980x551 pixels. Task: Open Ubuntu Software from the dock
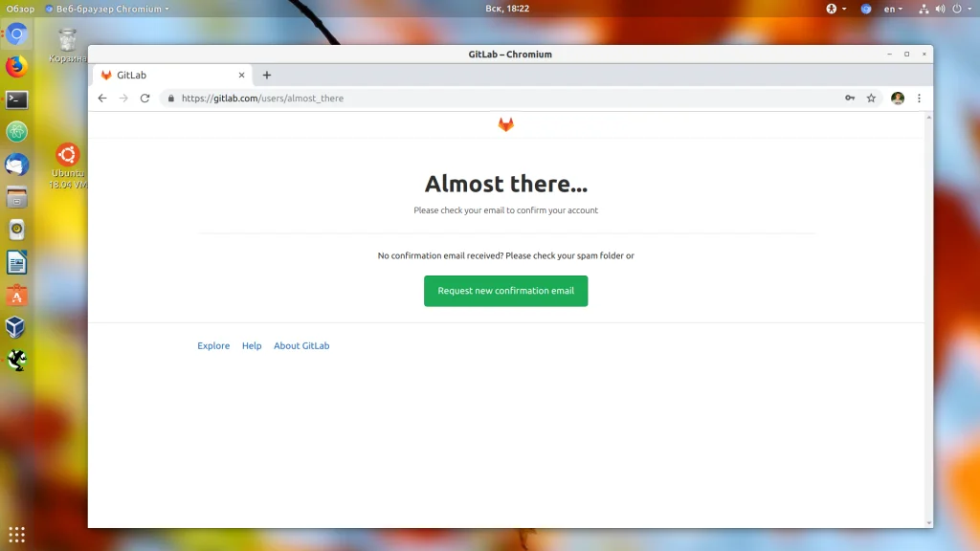[17, 296]
